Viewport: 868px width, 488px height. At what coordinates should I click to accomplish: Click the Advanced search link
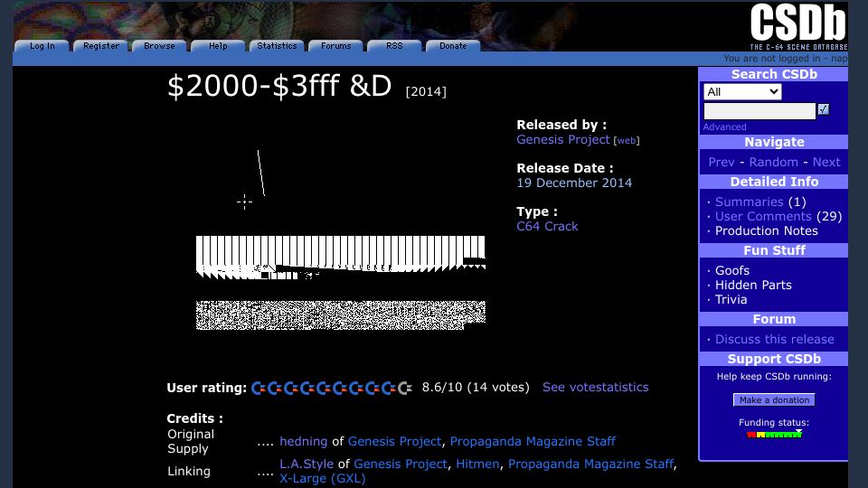coord(724,127)
